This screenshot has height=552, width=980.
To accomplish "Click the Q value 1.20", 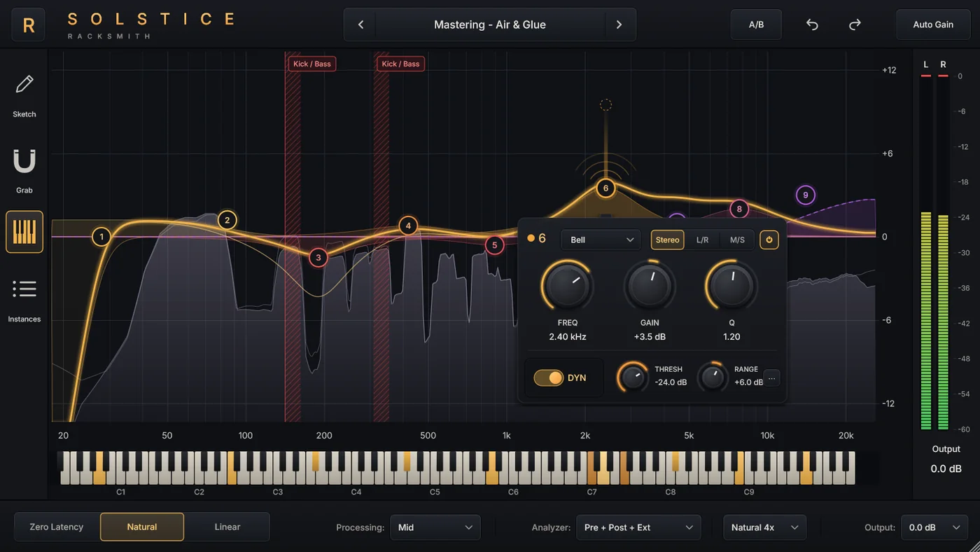I will pos(731,337).
